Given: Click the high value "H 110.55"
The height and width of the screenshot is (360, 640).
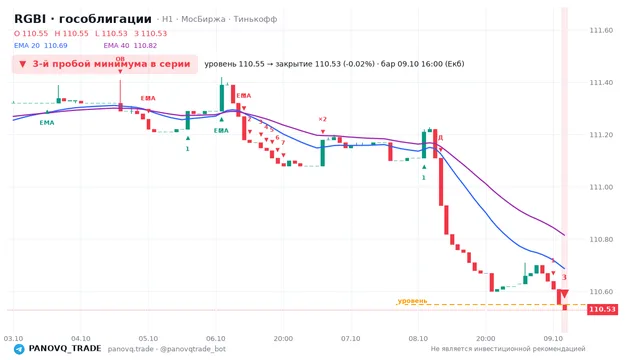Looking at the screenshot, I should (x=71, y=33).
